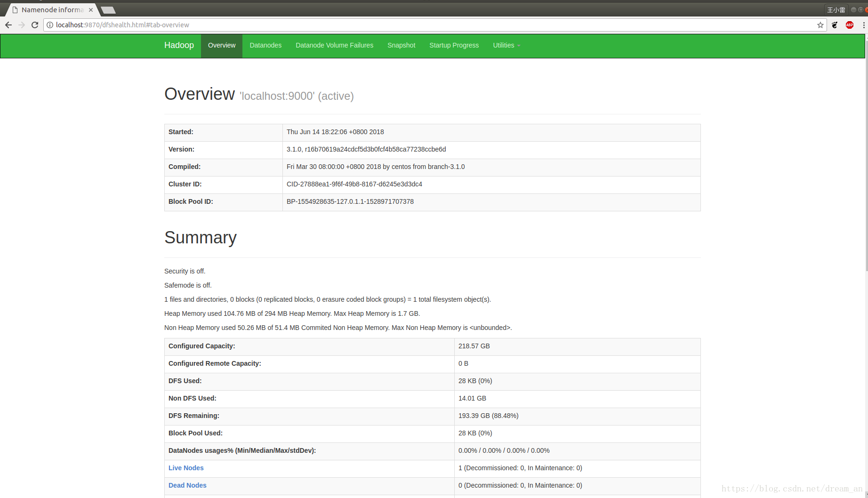Click the 'DFS Remaining:' row label
This screenshot has width=868, height=498.
click(x=194, y=416)
